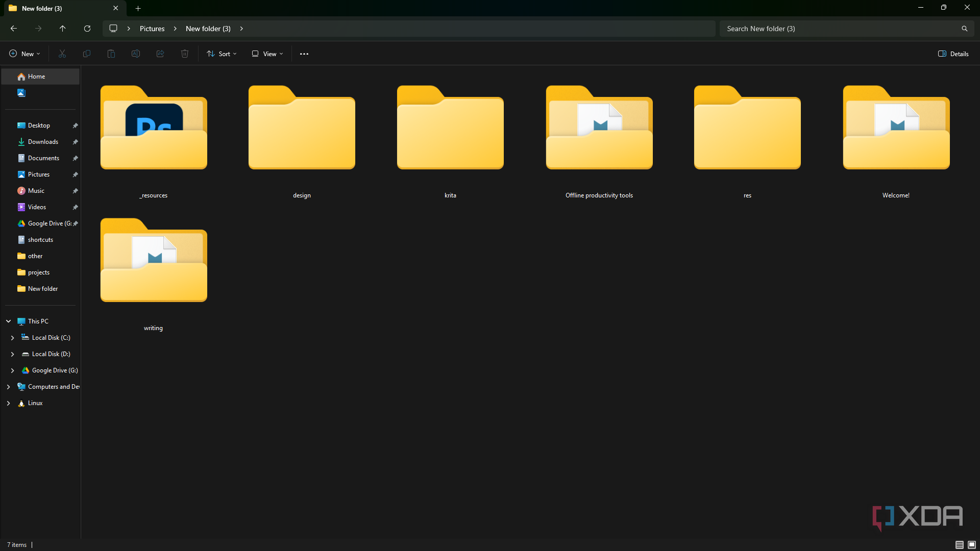Open Gallery icon below Home

point(21,93)
